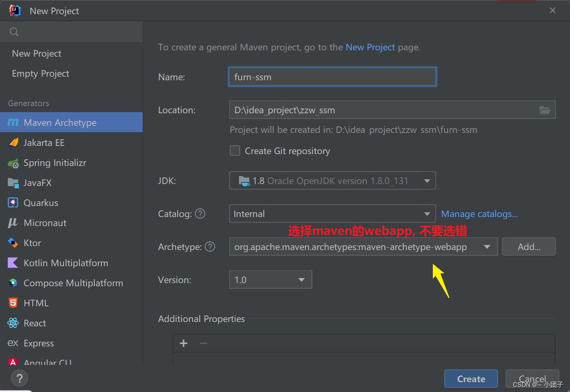Click the JavaFX folder icon
The height and width of the screenshot is (392, 570).
click(13, 182)
